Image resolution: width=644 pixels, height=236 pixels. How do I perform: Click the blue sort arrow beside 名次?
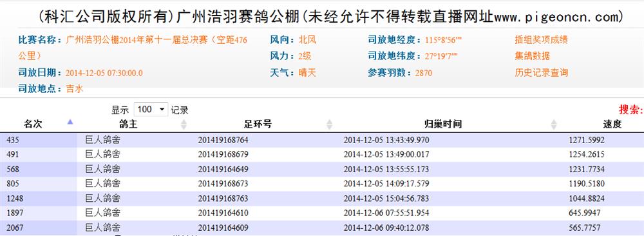point(70,122)
